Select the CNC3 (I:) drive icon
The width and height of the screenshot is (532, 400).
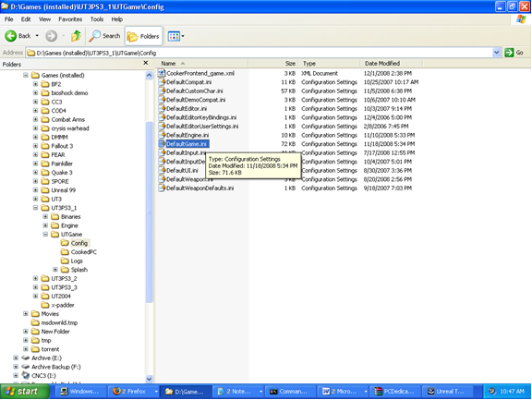pos(26,375)
